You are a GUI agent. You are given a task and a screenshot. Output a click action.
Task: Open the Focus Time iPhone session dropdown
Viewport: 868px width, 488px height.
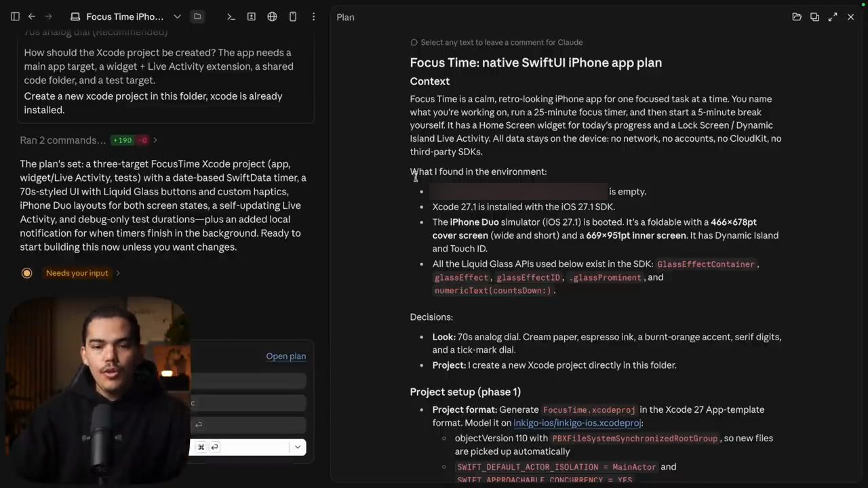pyautogui.click(x=177, y=16)
